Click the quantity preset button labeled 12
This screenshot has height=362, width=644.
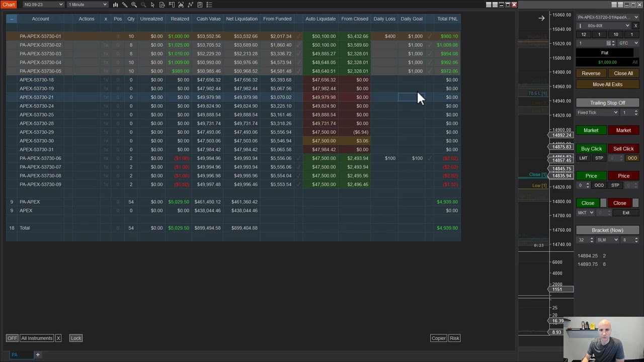point(583,35)
